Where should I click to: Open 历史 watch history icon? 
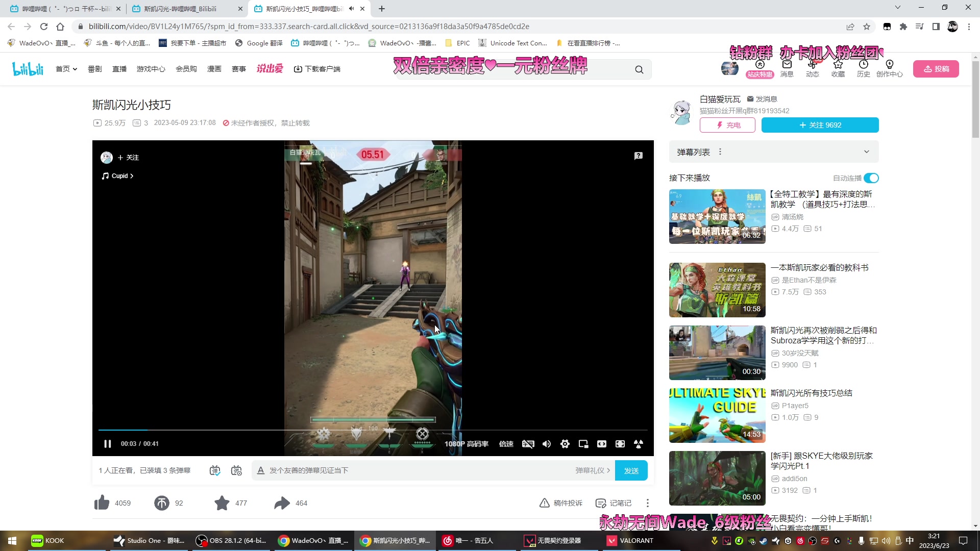point(864,68)
